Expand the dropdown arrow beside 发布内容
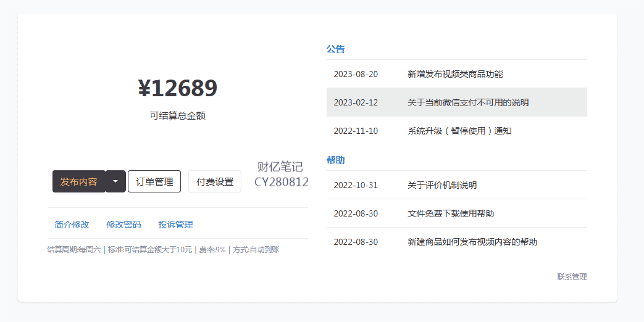Image resolution: width=644 pixels, height=322 pixels. (x=115, y=181)
